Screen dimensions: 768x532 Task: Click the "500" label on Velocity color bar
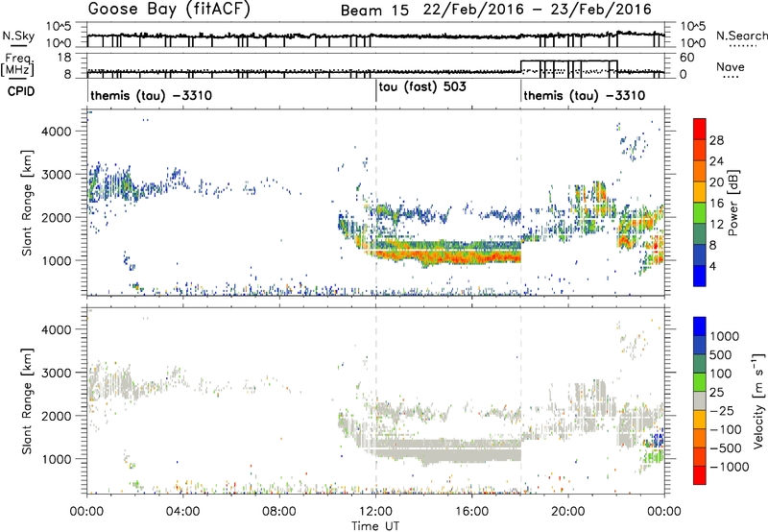(719, 355)
